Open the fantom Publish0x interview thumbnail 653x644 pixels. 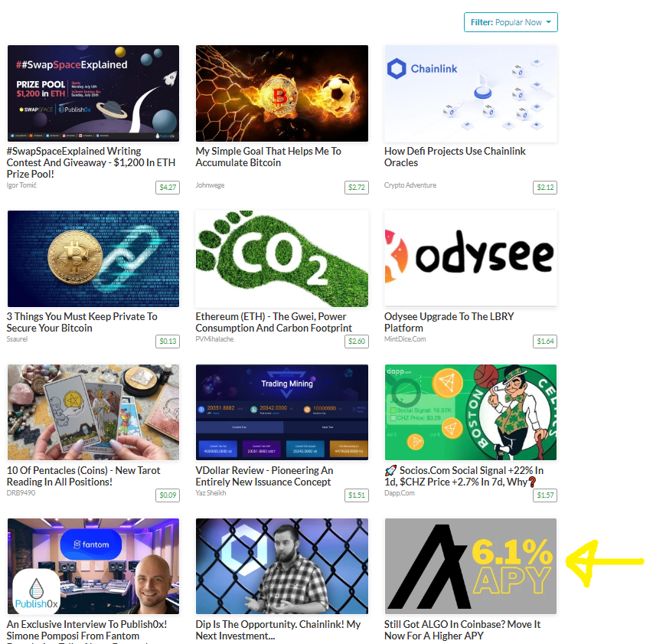pos(93,566)
